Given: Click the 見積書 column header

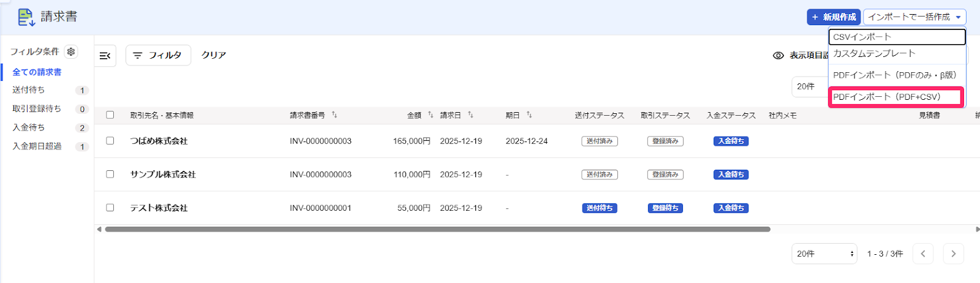Looking at the screenshot, I should click(x=929, y=115).
